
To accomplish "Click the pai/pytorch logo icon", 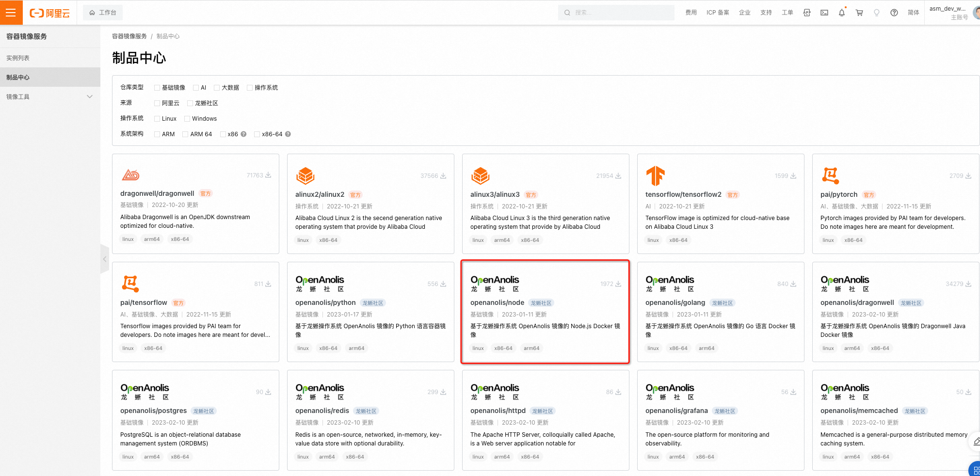I will [831, 175].
